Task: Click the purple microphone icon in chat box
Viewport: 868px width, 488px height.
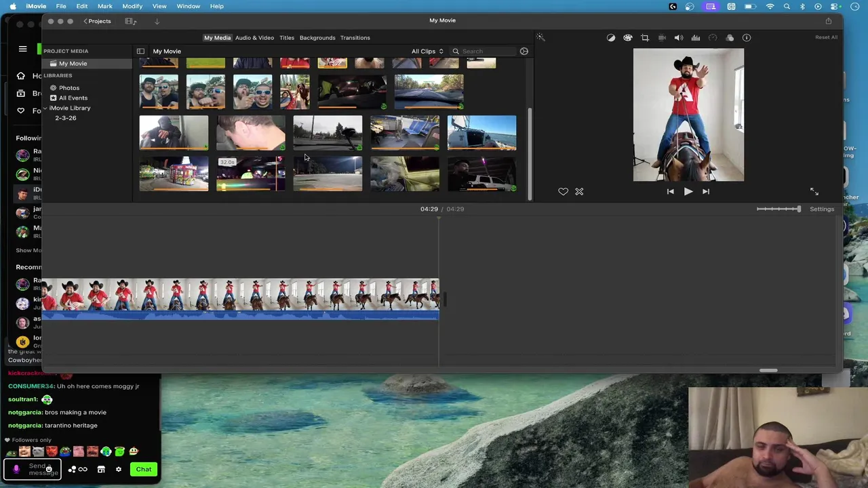Action: click(x=16, y=469)
